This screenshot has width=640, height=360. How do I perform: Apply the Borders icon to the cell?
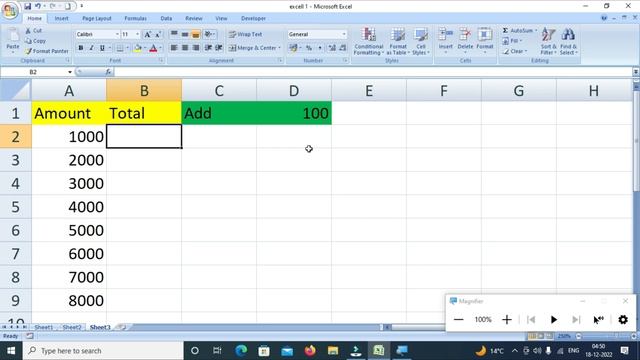[x=120, y=48]
